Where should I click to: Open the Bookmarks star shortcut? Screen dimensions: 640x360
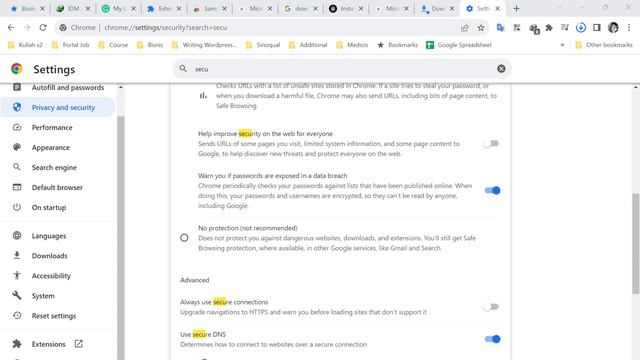[397, 45]
